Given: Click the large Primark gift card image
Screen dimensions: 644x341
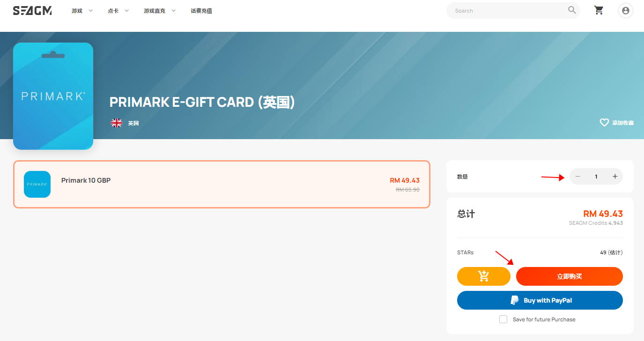Looking at the screenshot, I should coord(53,96).
